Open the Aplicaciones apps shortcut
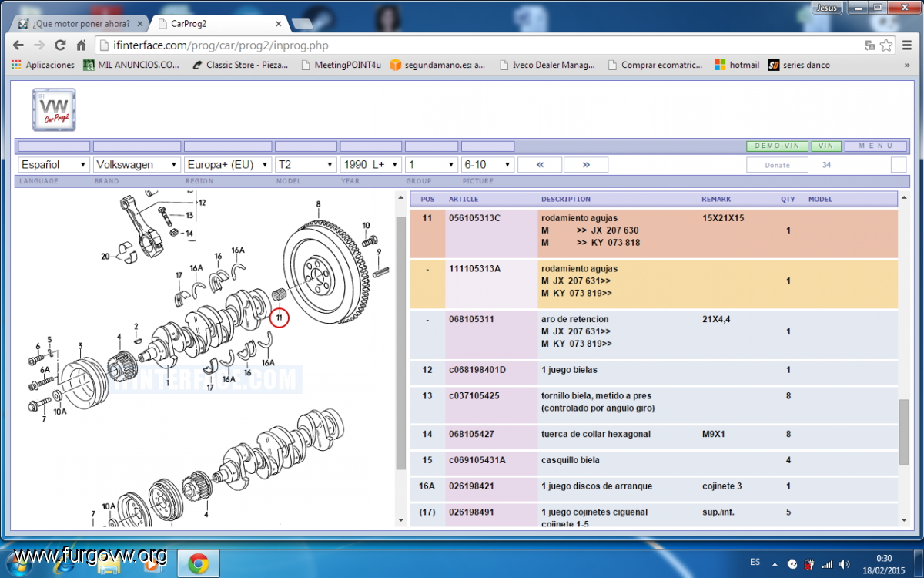 point(43,65)
